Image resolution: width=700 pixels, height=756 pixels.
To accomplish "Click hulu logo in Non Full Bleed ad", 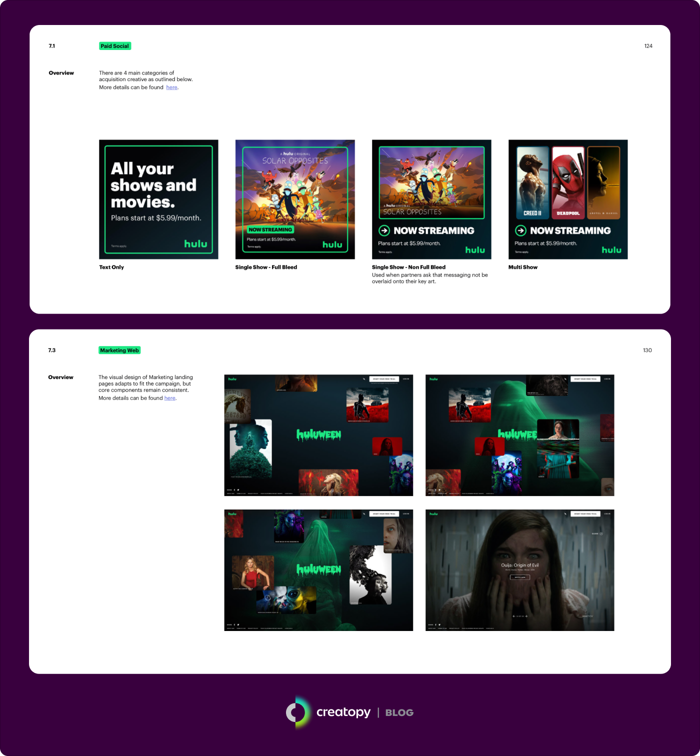I will click(x=475, y=250).
